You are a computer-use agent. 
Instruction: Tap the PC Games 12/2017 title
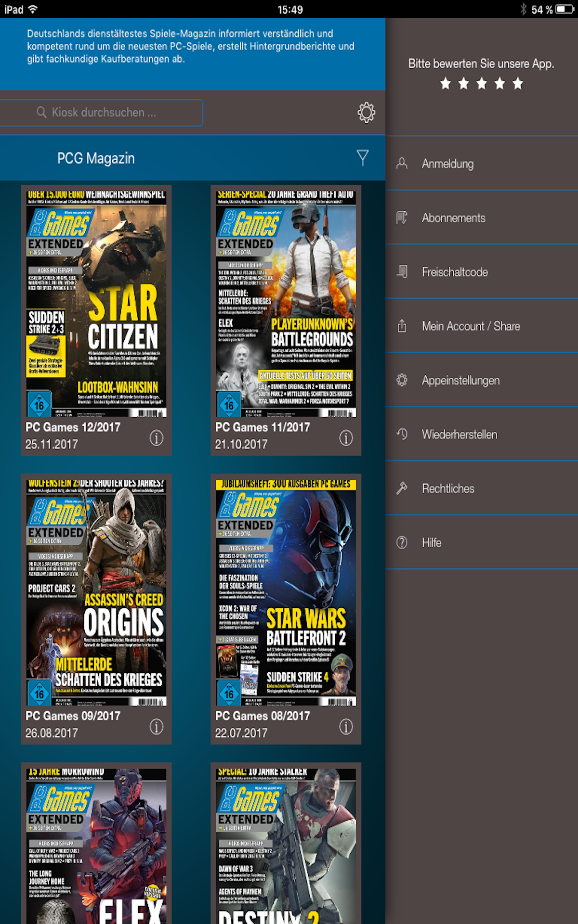pos(73,427)
